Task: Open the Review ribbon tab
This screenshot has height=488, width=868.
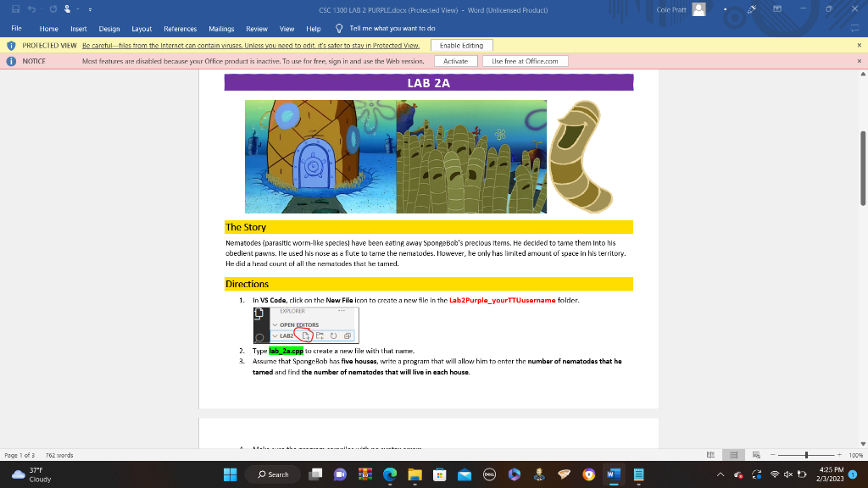Action: [x=256, y=28]
